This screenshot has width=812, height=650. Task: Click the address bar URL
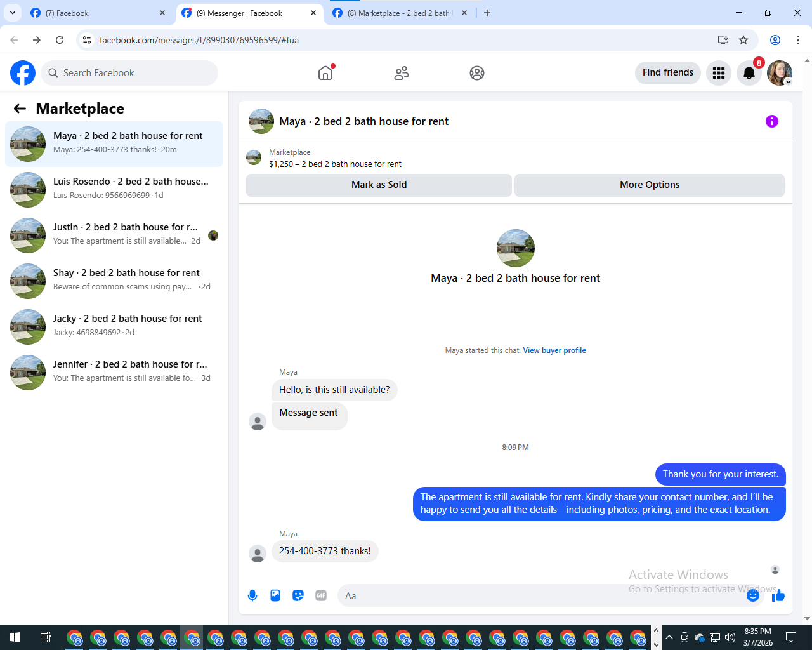click(x=199, y=40)
